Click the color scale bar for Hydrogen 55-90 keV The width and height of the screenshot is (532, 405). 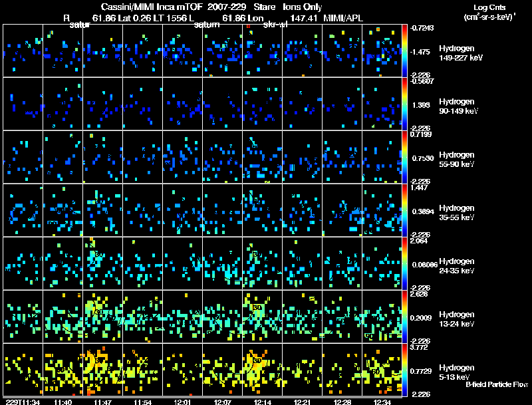(x=404, y=157)
